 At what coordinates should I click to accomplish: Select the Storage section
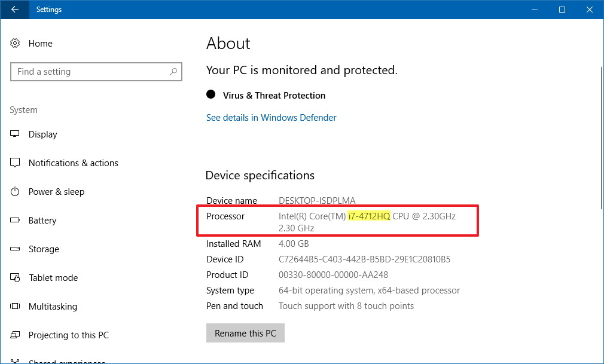[44, 249]
